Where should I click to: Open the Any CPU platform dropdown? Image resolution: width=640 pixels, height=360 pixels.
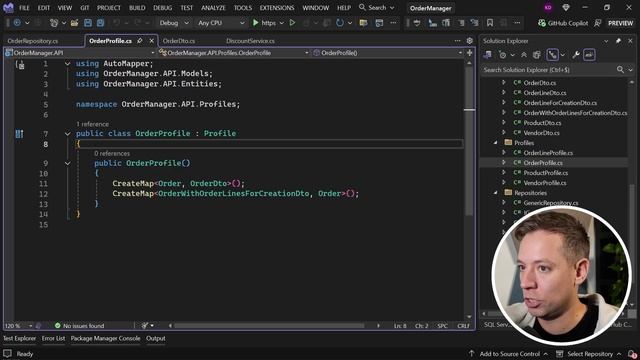221,23
